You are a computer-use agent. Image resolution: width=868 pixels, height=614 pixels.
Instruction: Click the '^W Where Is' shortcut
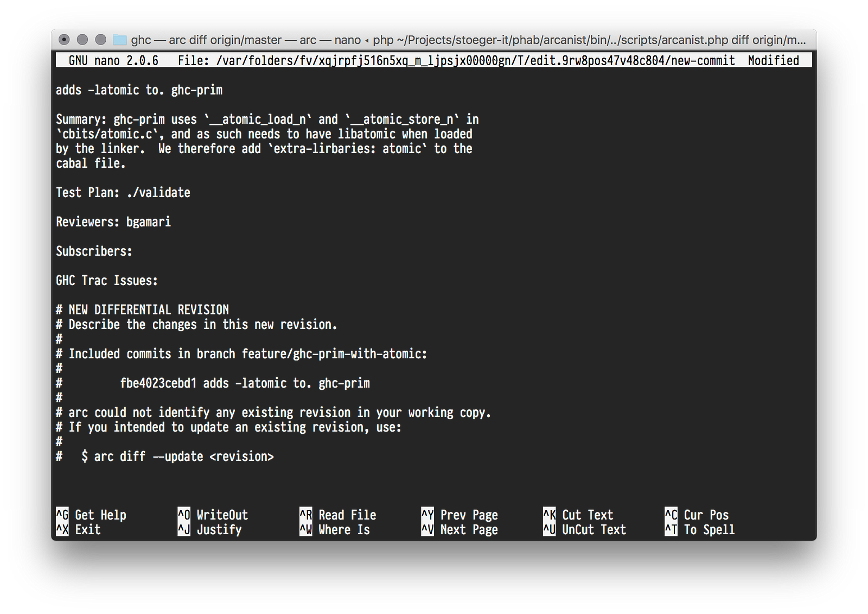point(334,530)
